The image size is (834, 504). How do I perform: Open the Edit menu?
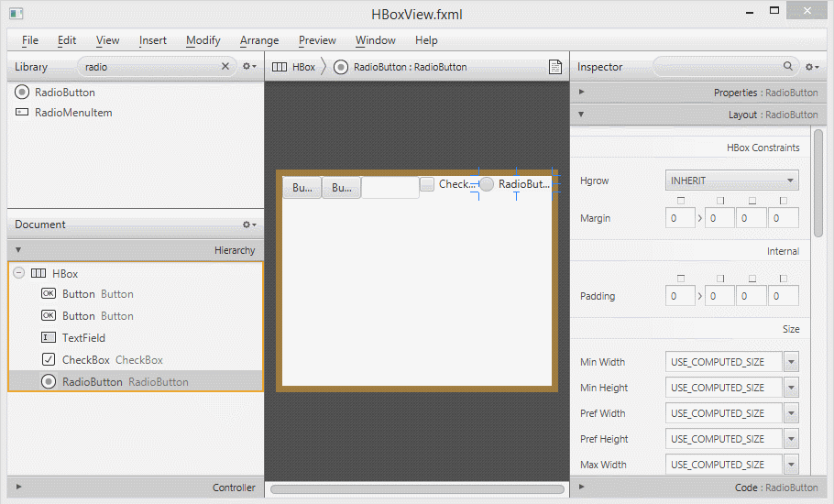pos(67,40)
